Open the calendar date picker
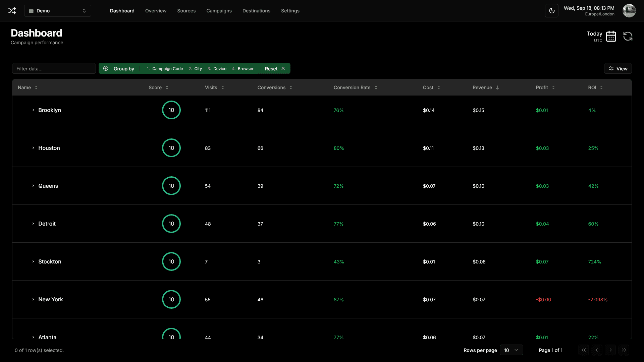The height and width of the screenshot is (362, 644). (x=611, y=36)
